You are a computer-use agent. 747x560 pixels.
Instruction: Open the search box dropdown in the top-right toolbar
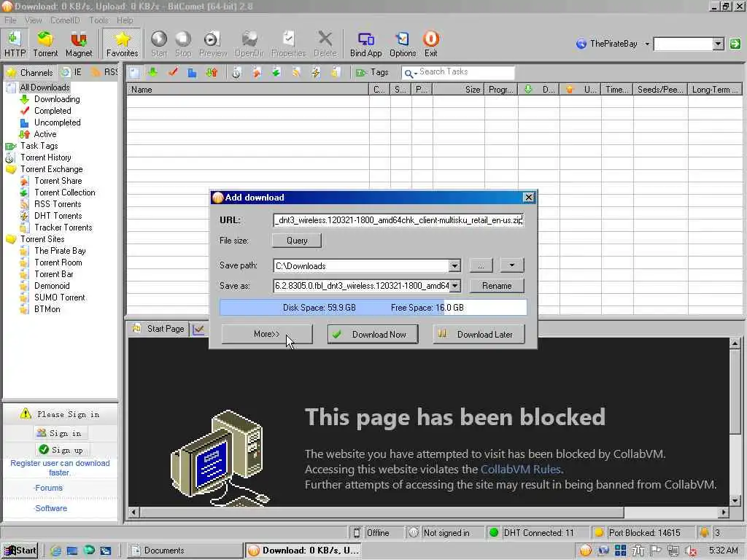tap(719, 44)
